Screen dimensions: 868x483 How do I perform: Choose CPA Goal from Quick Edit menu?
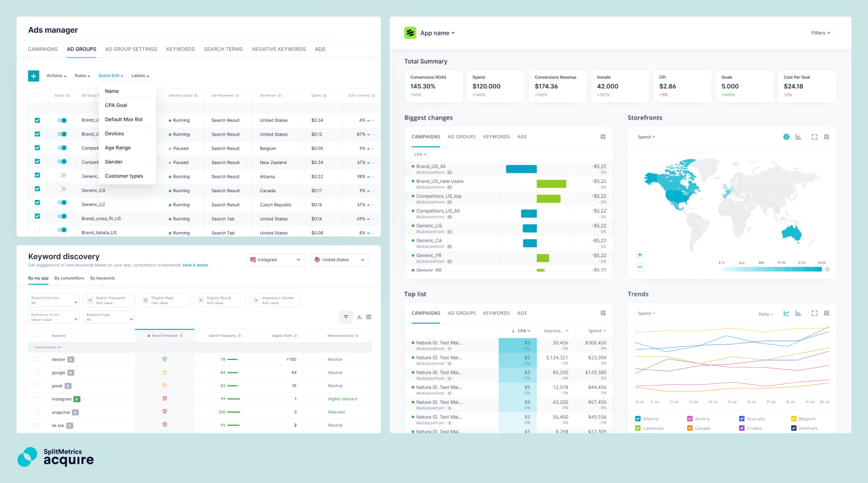116,105
